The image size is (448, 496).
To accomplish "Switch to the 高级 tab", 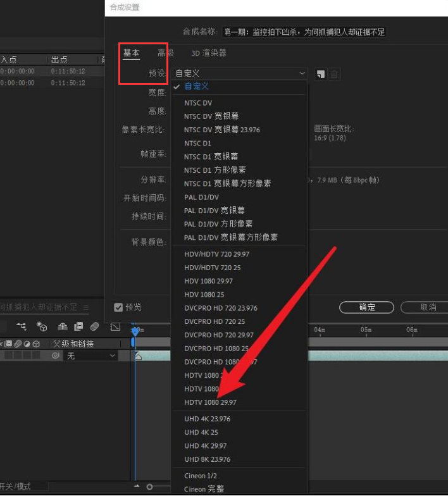I will point(166,53).
